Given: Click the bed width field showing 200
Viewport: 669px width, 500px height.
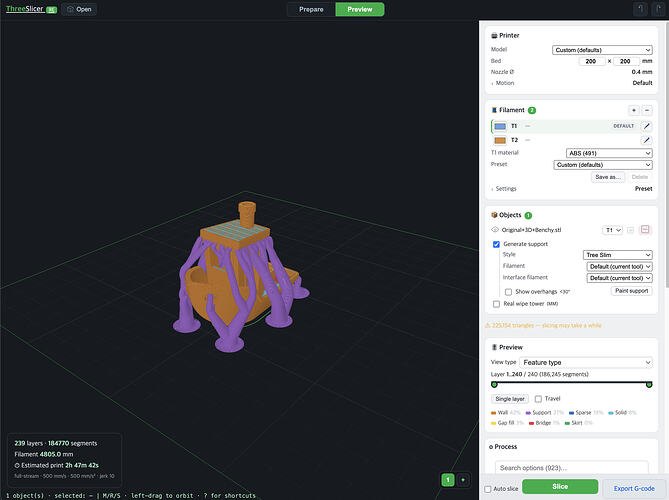Looking at the screenshot, I should point(591,61).
